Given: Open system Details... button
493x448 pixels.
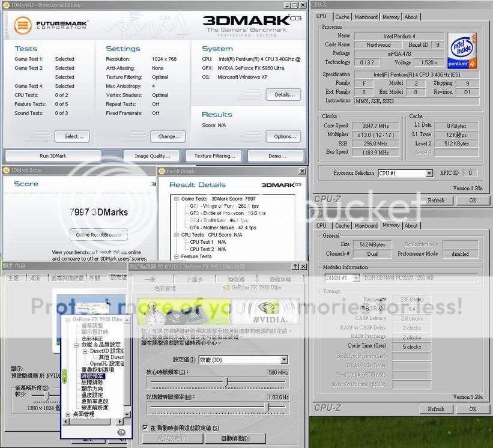Looking at the screenshot, I should tap(285, 95).
